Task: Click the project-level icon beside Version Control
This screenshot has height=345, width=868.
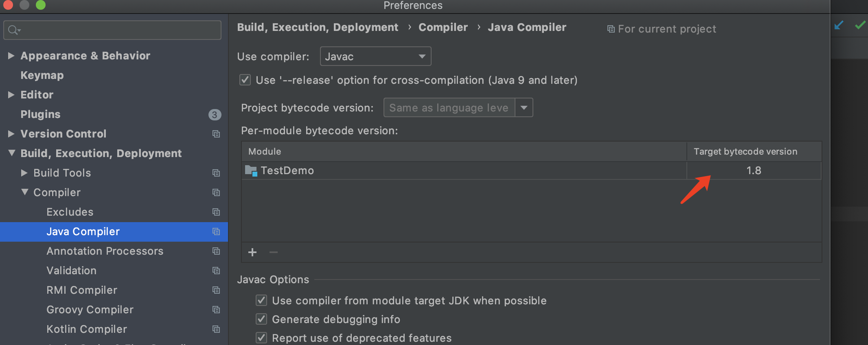Action: 216,134
